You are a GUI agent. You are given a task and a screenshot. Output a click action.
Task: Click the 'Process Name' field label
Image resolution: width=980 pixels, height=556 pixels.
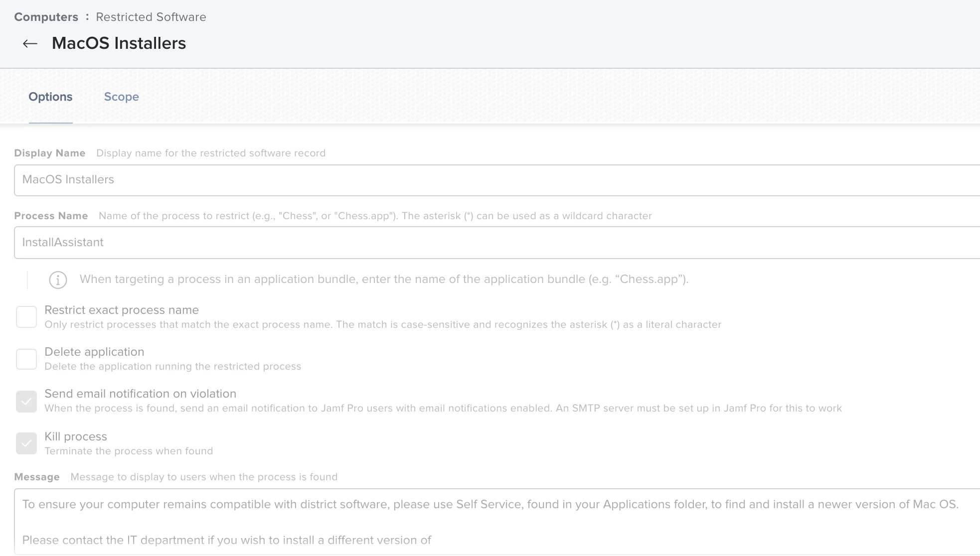[x=51, y=216]
